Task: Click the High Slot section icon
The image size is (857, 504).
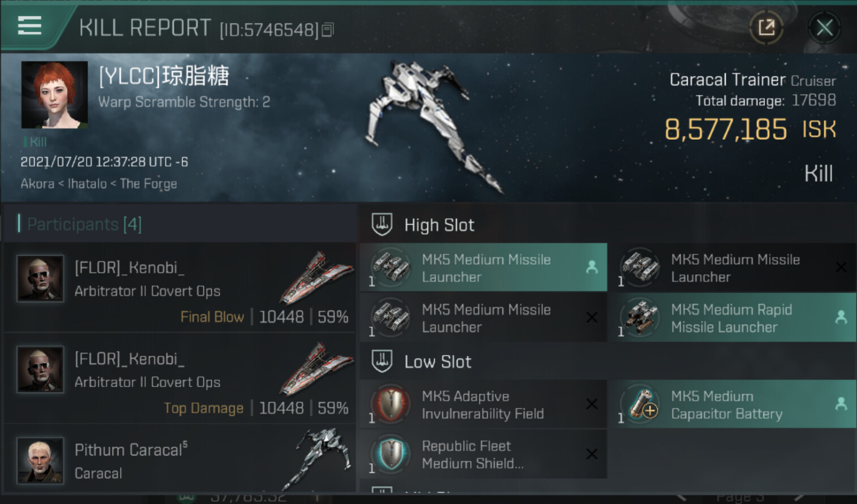Action: point(382,225)
